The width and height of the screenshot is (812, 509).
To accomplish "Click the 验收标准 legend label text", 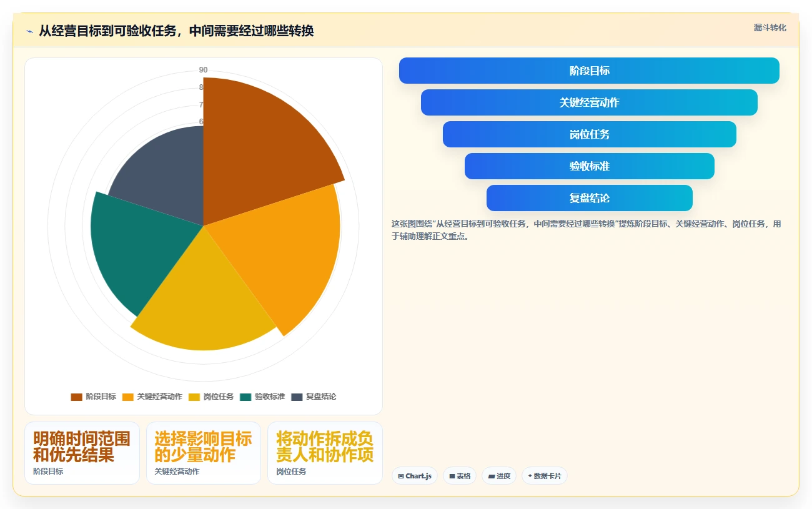I will point(269,397).
